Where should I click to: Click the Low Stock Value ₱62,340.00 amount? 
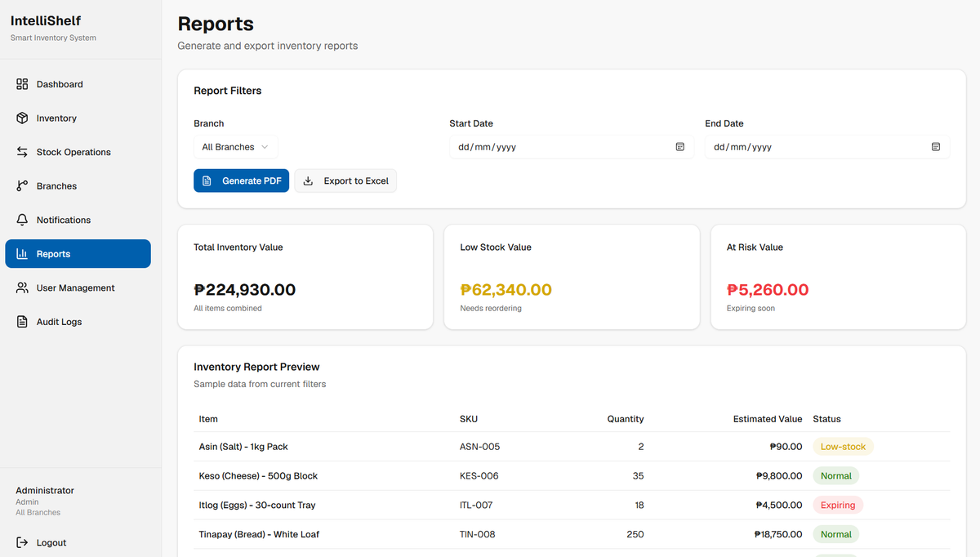pyautogui.click(x=506, y=290)
